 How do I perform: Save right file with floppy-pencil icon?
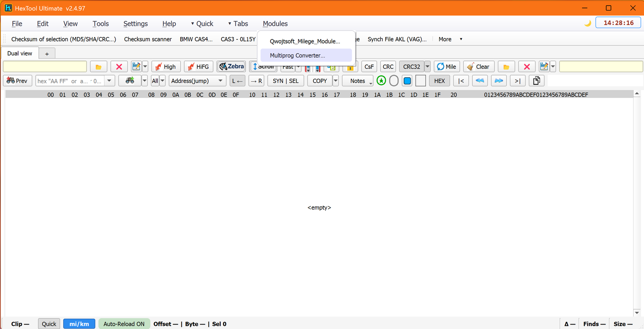pyautogui.click(x=544, y=67)
